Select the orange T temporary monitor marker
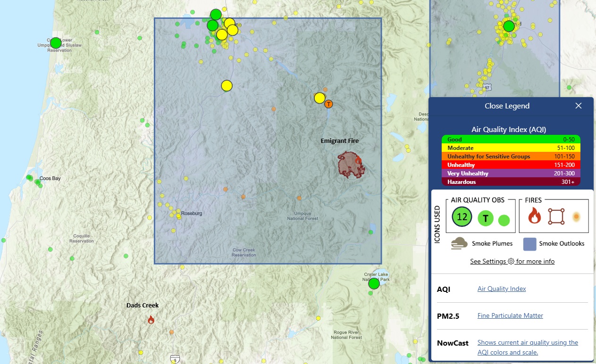 [x=328, y=104]
